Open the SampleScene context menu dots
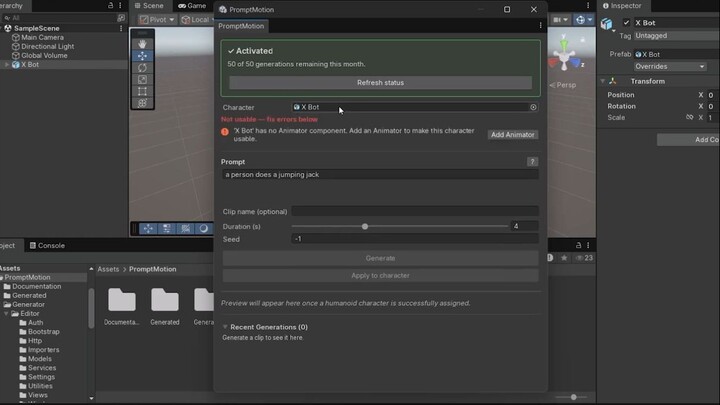Image resolution: width=720 pixels, height=405 pixels. click(121, 28)
